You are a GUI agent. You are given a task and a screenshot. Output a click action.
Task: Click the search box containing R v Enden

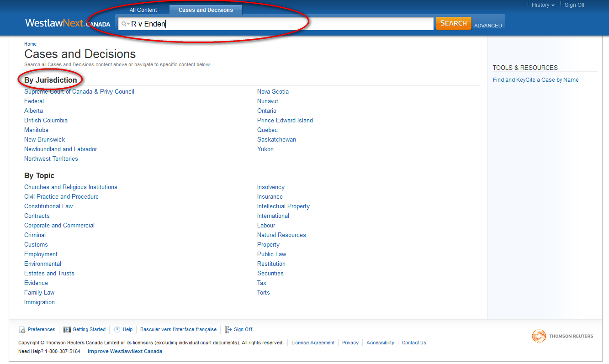click(x=276, y=24)
